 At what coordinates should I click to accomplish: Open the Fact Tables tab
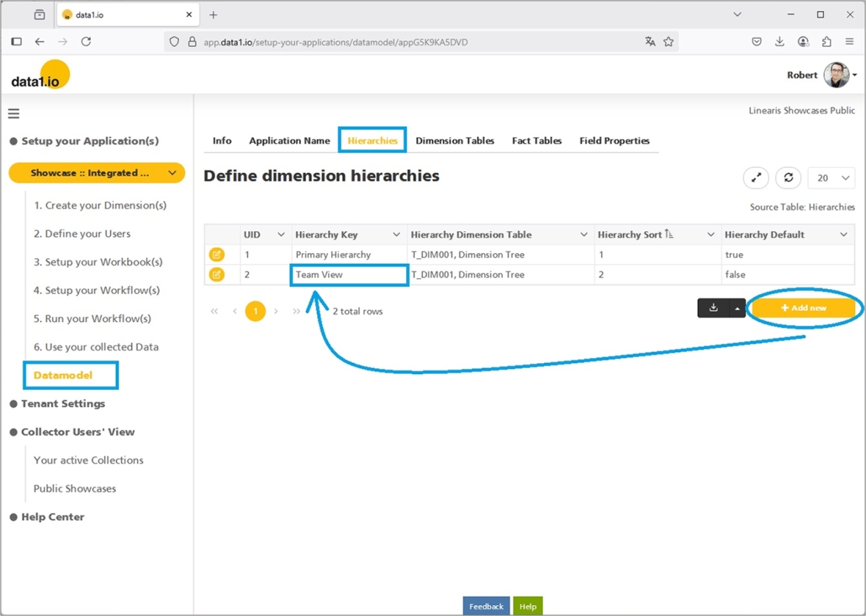[536, 140]
